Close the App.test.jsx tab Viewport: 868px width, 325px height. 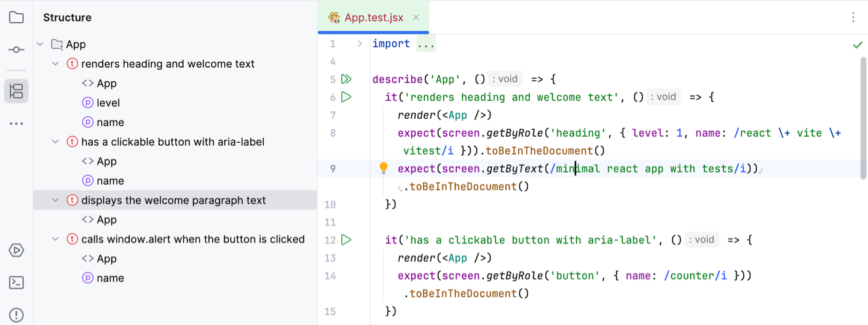416,18
